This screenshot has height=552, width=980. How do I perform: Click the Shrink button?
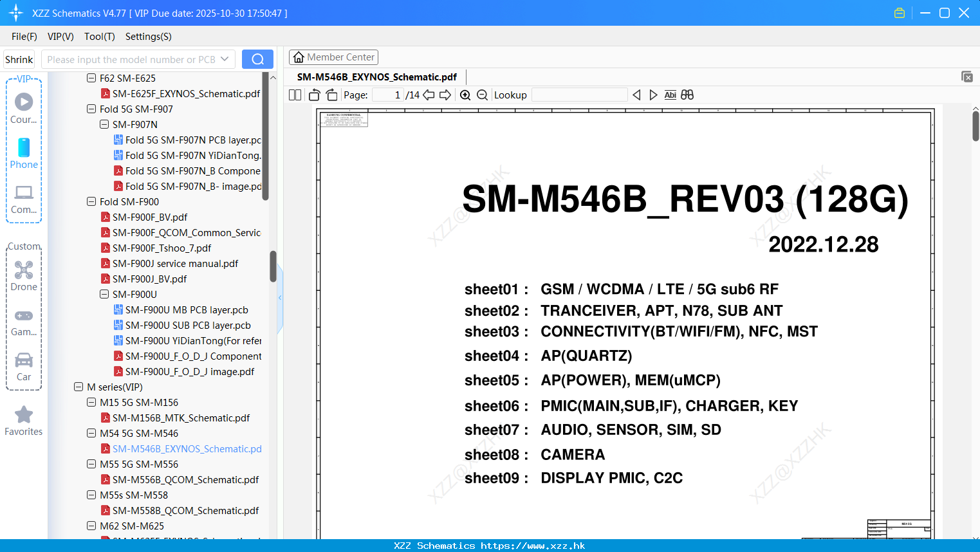(19, 59)
